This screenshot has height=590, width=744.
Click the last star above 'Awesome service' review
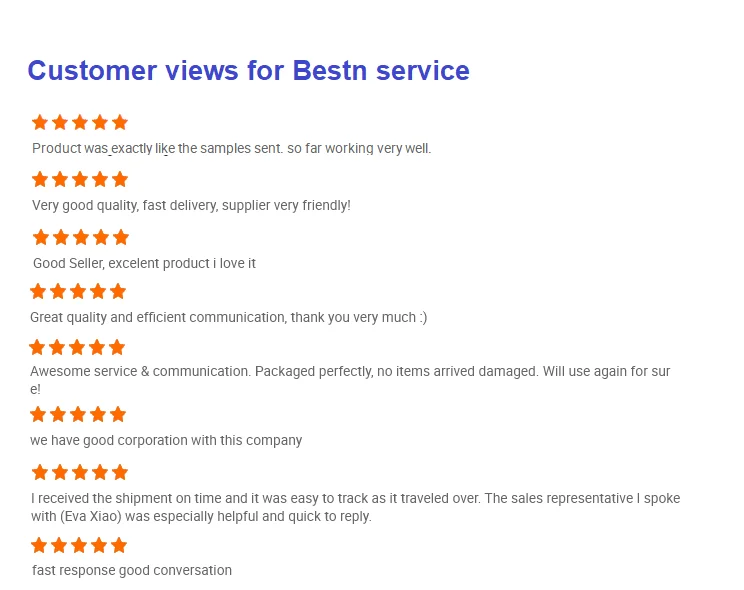coord(117,347)
